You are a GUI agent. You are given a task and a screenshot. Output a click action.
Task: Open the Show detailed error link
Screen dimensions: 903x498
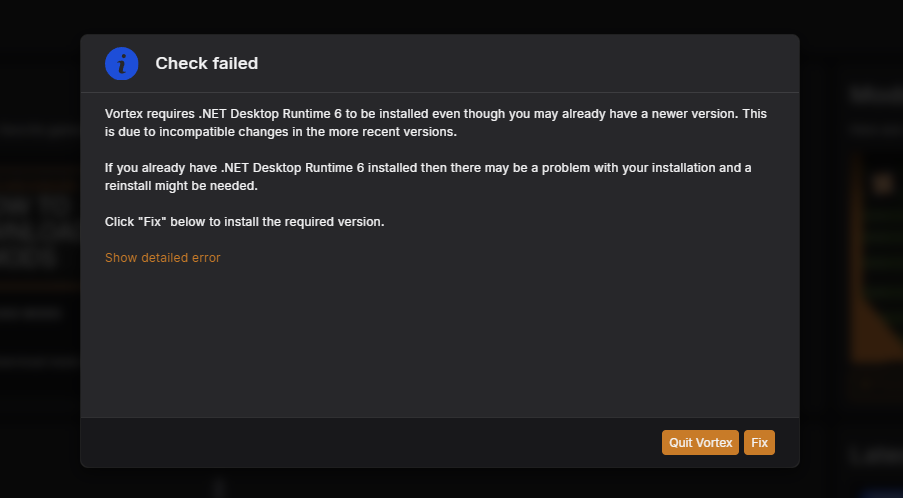pyautogui.click(x=162, y=258)
